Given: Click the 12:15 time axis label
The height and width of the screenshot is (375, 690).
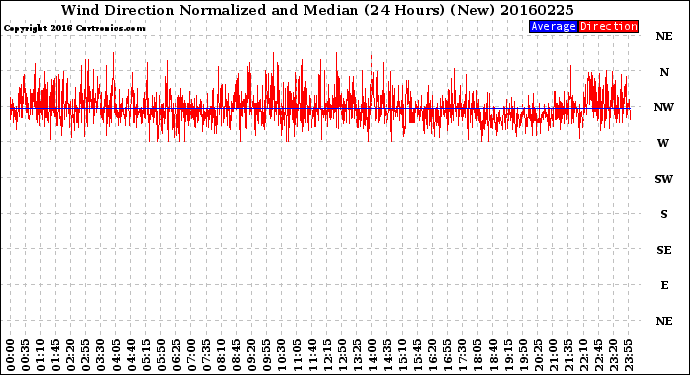Looking at the screenshot, I should tap(327, 355).
